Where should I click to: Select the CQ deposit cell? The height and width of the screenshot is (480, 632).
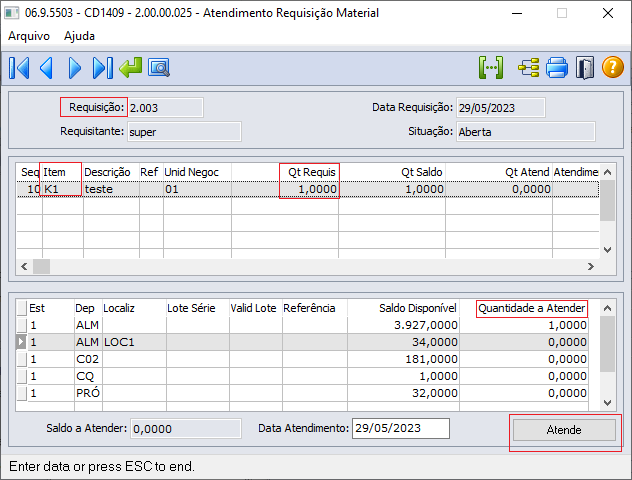88,376
